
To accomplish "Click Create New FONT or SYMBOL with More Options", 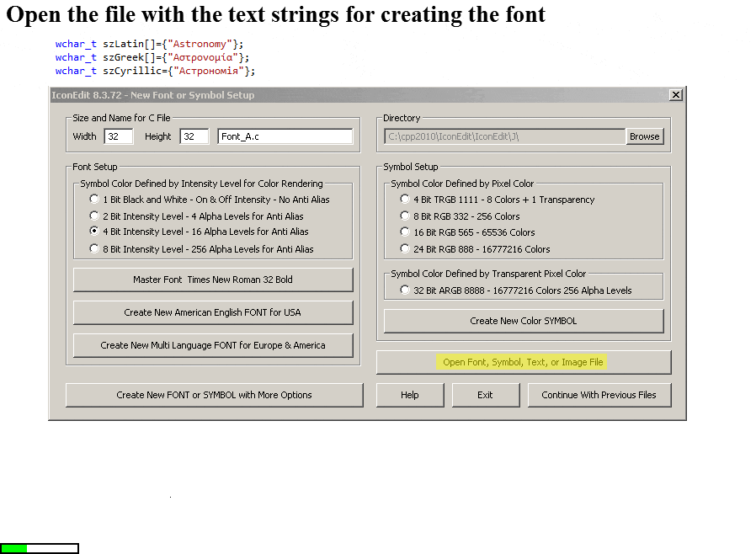I will (215, 395).
